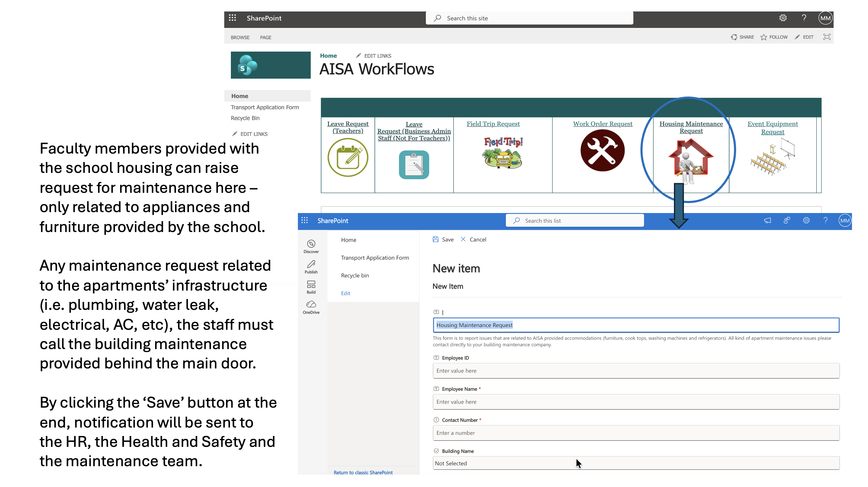Click the Contact Number input field
This screenshot has width=868, height=487.
coord(636,433)
